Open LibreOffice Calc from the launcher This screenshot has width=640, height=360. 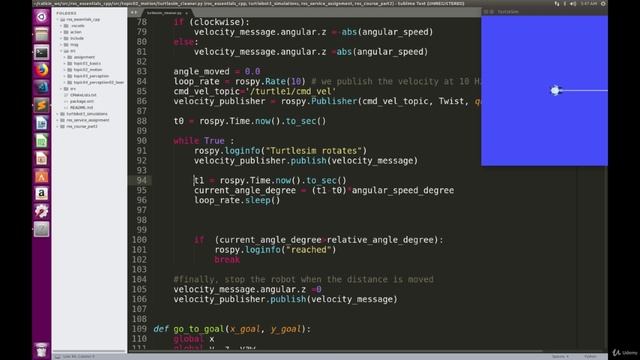tap(41, 141)
